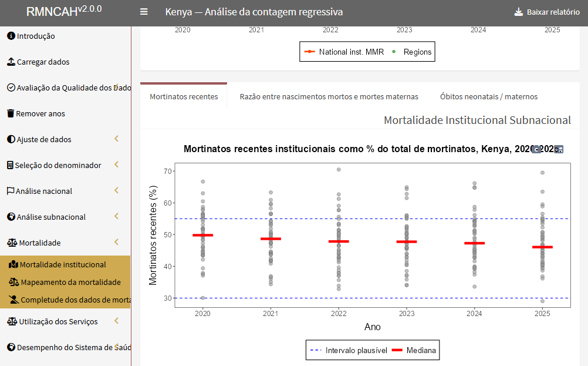The height and width of the screenshot is (366, 588).
Task: Toggle the sidebar hamburger menu icon
Action: click(144, 12)
